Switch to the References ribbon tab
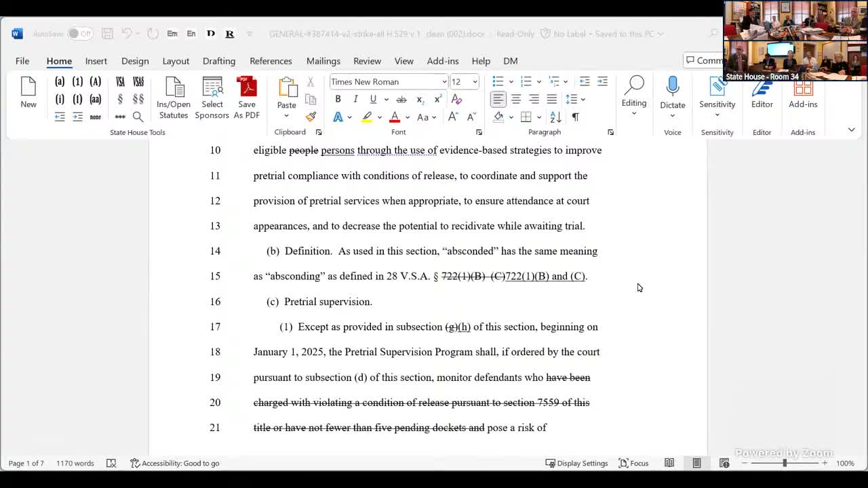This screenshot has width=868, height=488. pyautogui.click(x=271, y=61)
